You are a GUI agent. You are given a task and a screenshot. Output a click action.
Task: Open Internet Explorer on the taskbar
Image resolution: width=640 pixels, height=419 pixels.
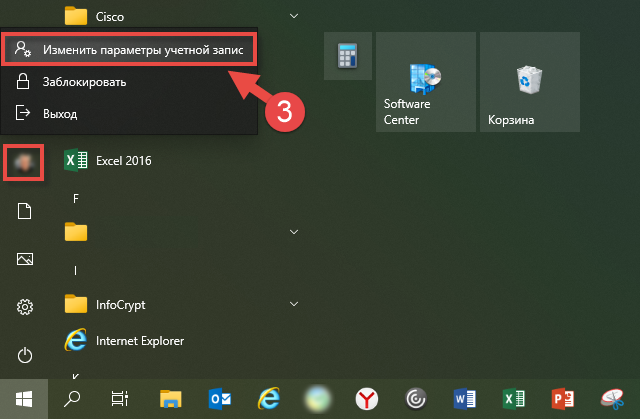point(269,399)
